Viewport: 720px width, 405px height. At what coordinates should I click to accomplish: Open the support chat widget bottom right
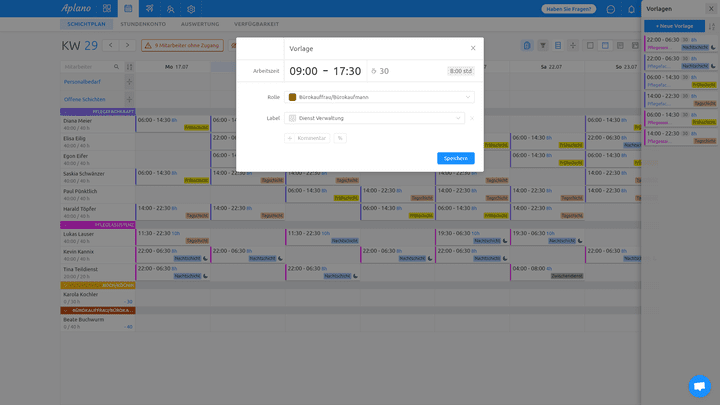(699, 385)
